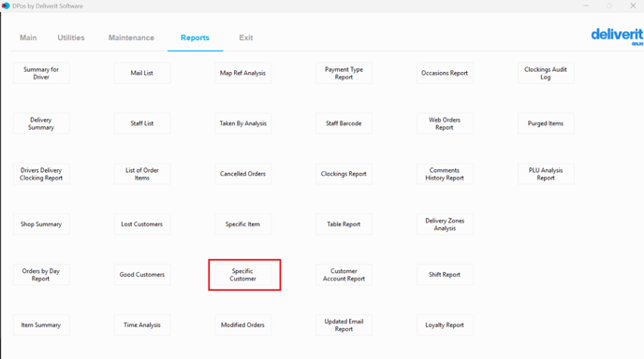Launch Map Ref Analysis report
This screenshot has width=644, height=359.
pos(242,73)
